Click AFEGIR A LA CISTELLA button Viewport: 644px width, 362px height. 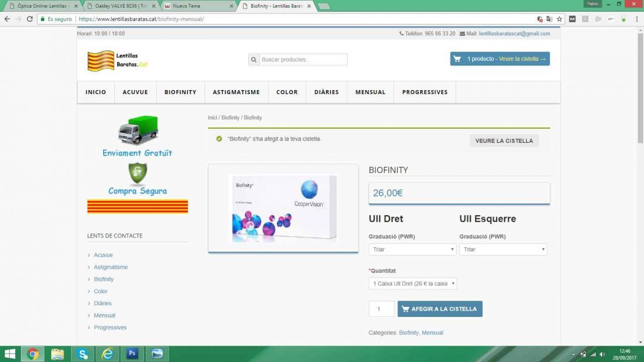[x=440, y=309]
